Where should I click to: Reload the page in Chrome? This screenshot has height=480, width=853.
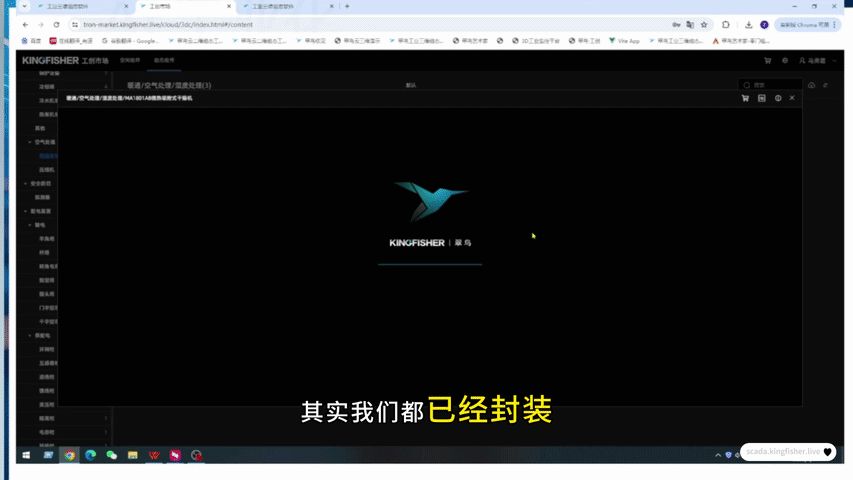(x=56, y=24)
